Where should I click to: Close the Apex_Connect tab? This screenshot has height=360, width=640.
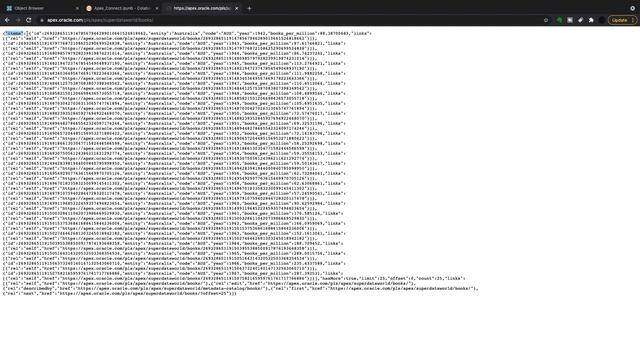pos(157,8)
